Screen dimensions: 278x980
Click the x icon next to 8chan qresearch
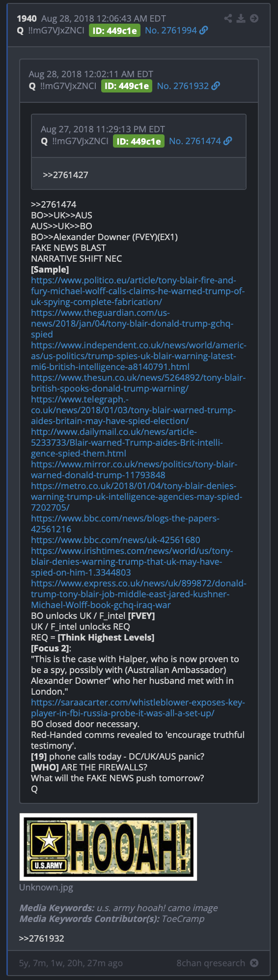click(254, 963)
